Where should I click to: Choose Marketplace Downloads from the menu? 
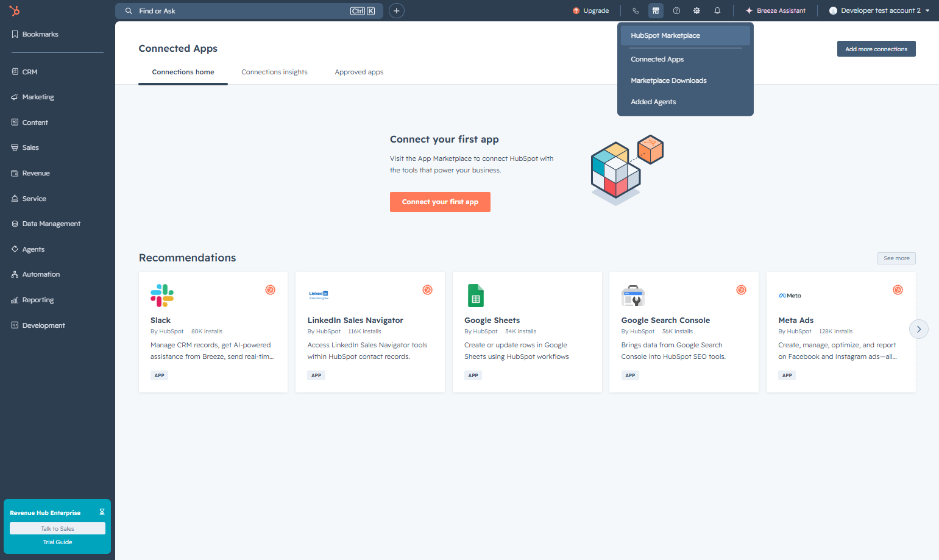click(686, 80)
